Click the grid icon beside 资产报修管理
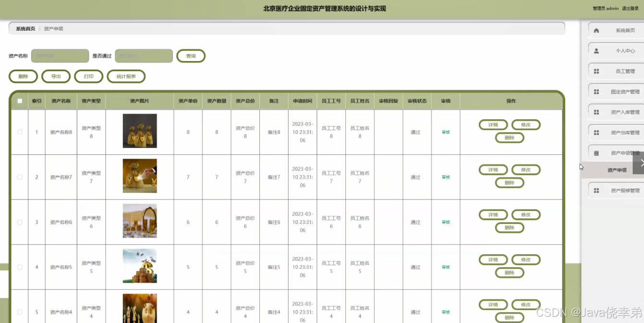The width and height of the screenshot is (644, 323). click(596, 190)
